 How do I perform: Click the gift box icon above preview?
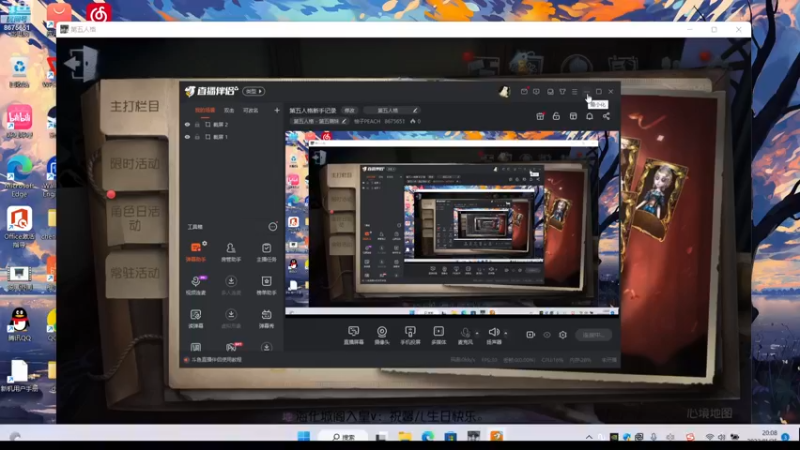(x=540, y=116)
